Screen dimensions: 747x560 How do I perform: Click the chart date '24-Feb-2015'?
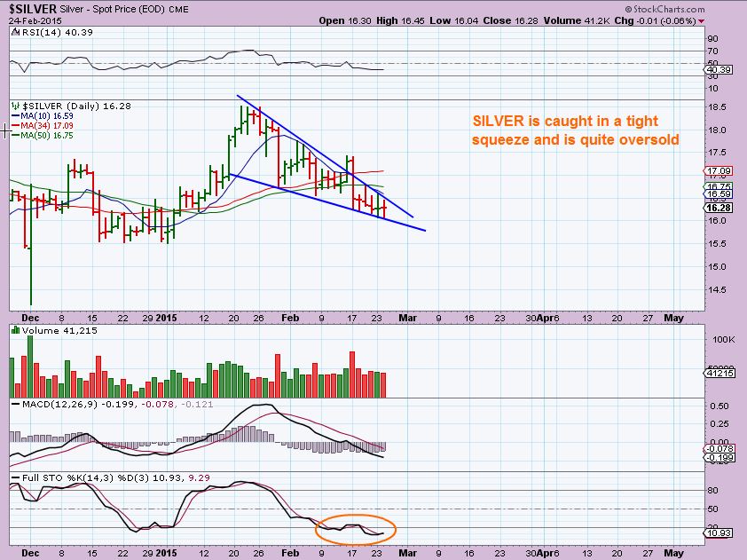[35, 21]
